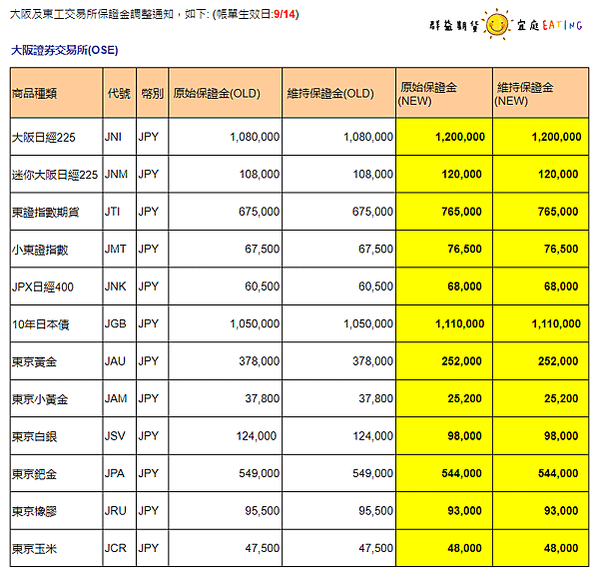The height and width of the screenshot is (573, 599).
Task: Select the JNM code cell
Action: pos(120,174)
